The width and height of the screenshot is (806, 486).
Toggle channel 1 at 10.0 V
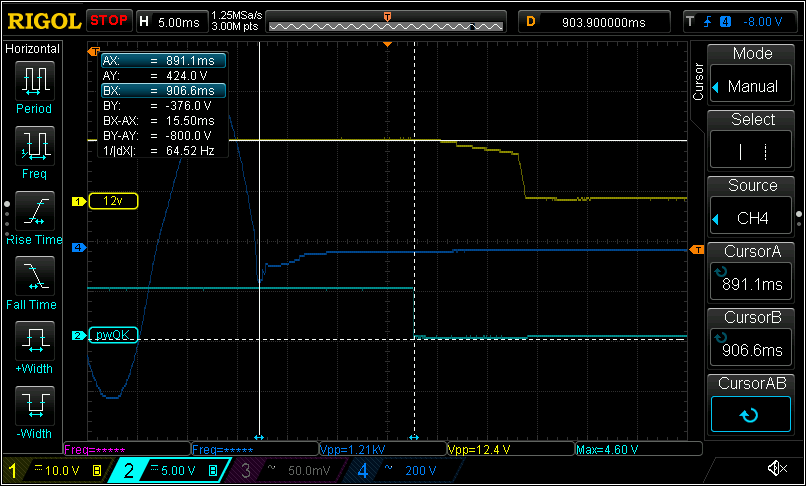[x=54, y=470]
